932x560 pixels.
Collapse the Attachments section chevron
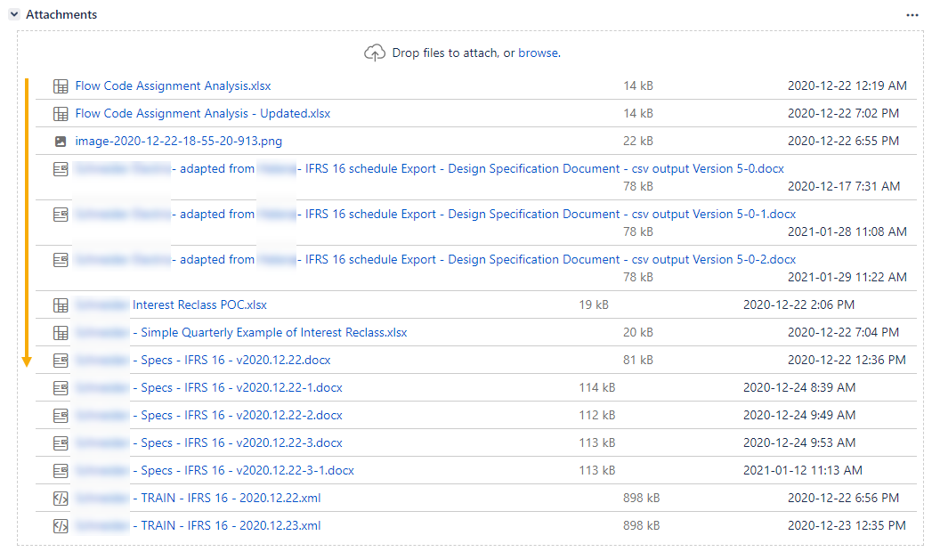14,14
